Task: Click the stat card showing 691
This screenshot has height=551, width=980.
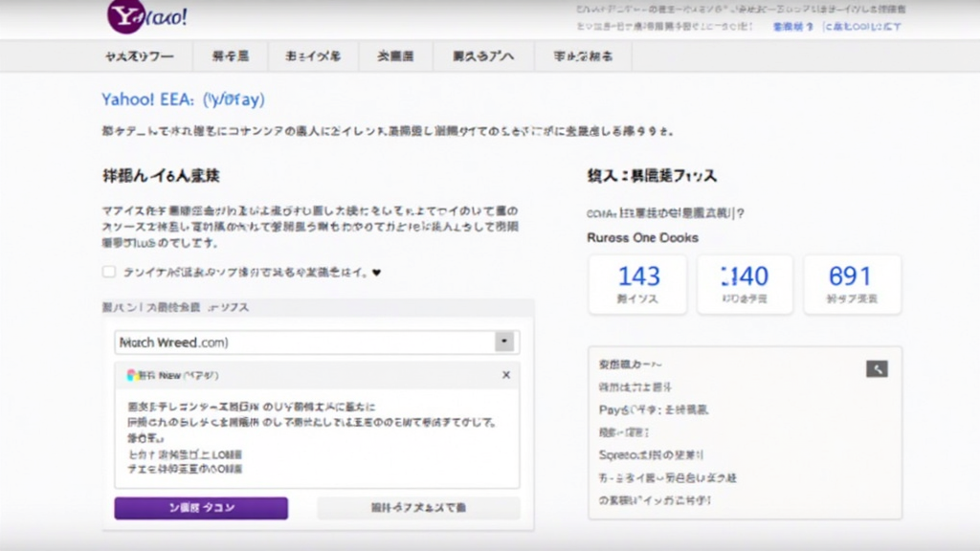Action: 851,284
